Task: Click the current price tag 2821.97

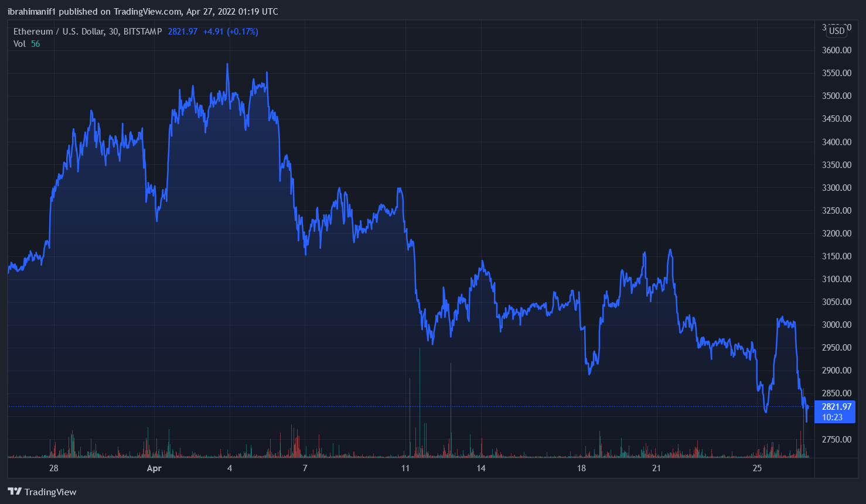Action: (x=836, y=407)
